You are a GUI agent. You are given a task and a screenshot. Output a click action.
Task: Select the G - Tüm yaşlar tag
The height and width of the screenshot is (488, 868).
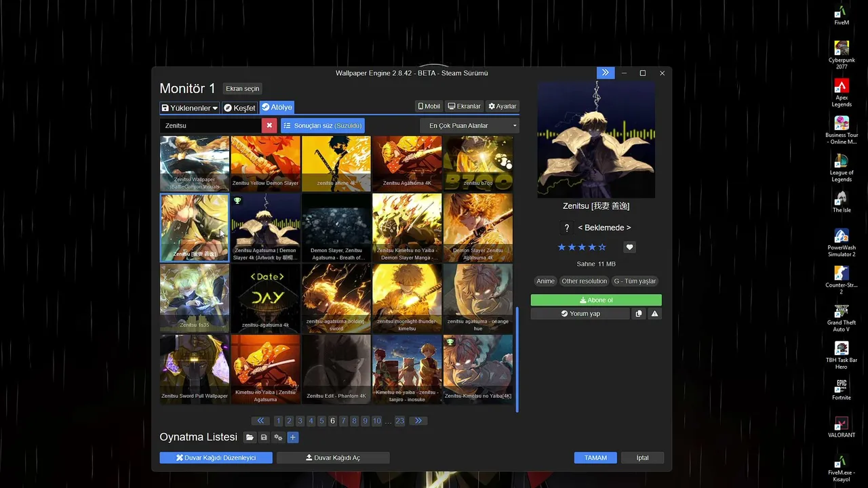point(635,281)
